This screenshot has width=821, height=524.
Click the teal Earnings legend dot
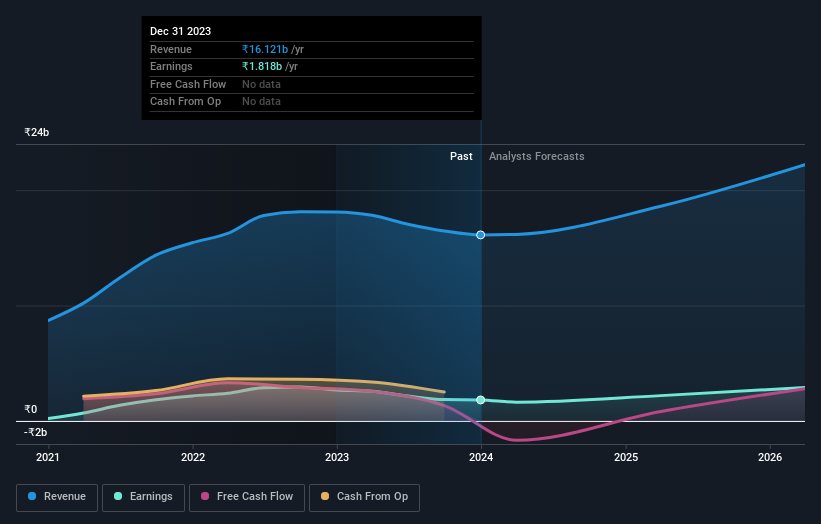pyautogui.click(x=118, y=496)
